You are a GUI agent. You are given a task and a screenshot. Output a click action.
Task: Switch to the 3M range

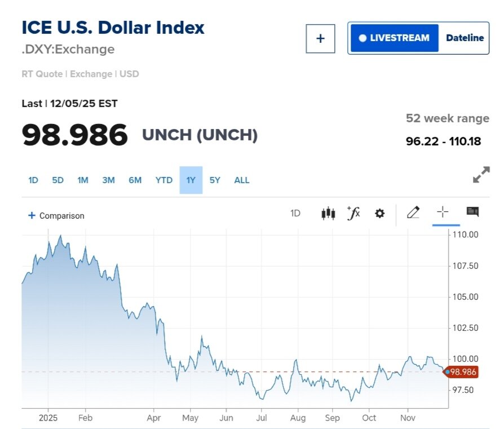click(x=108, y=180)
